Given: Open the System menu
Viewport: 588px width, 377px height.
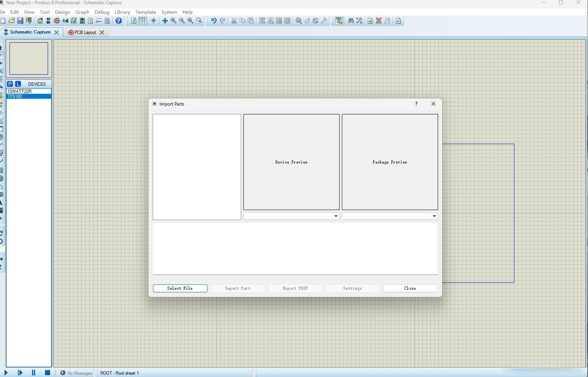Looking at the screenshot, I should 169,12.
